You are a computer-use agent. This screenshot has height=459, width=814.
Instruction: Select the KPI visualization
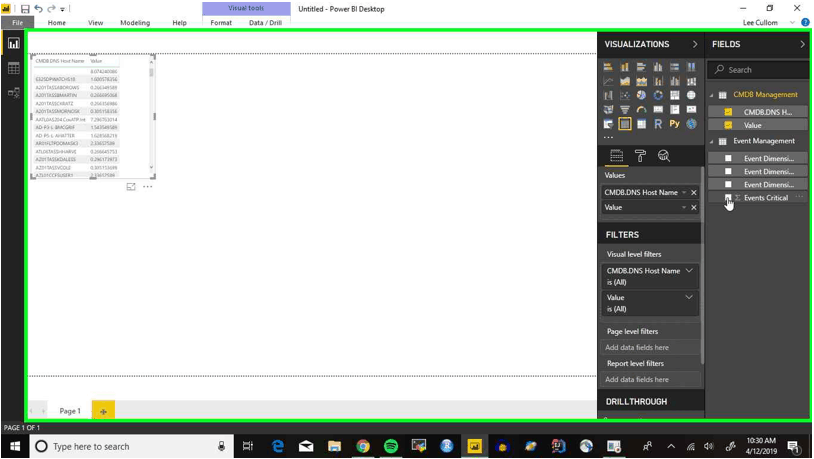[691, 110]
